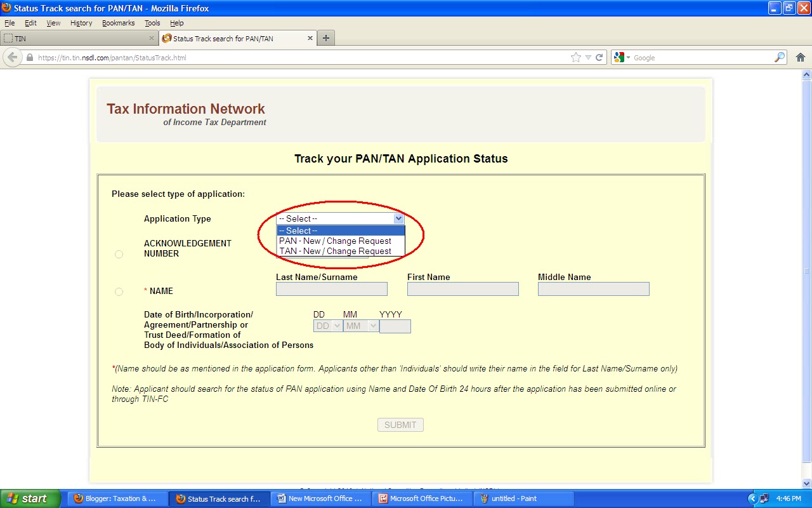
Task: Open the DD day dropdown
Action: pos(327,326)
